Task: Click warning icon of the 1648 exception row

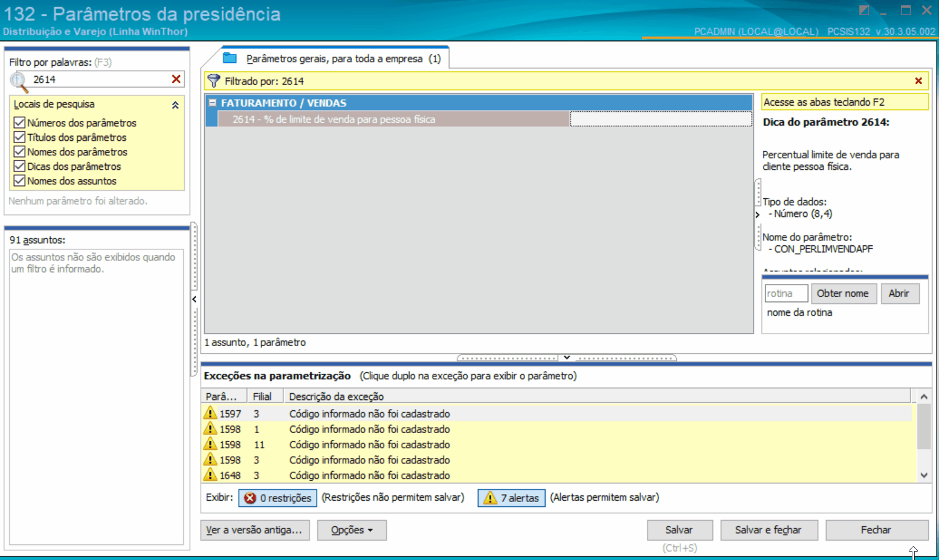Action: pos(210,475)
